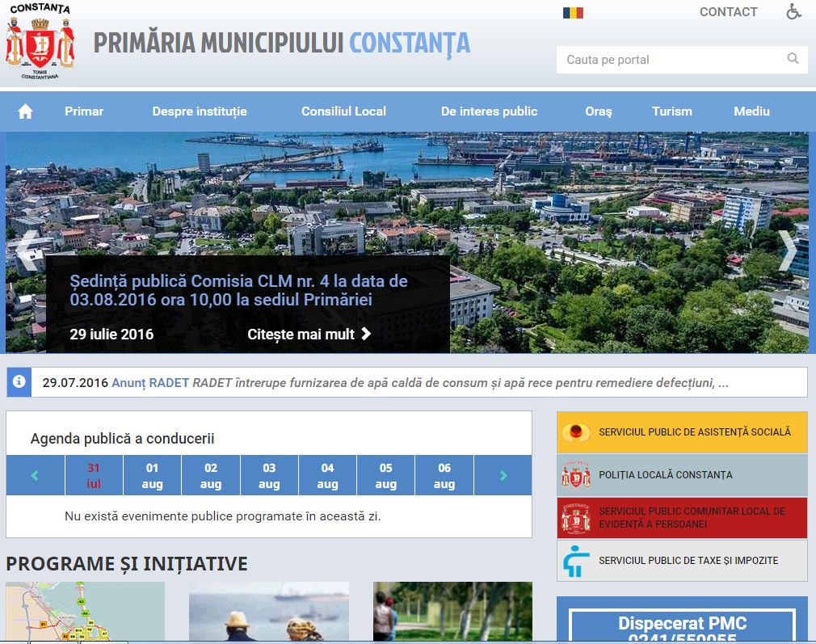Show next week in agenda calendar
816x644 pixels.
pyautogui.click(x=503, y=475)
